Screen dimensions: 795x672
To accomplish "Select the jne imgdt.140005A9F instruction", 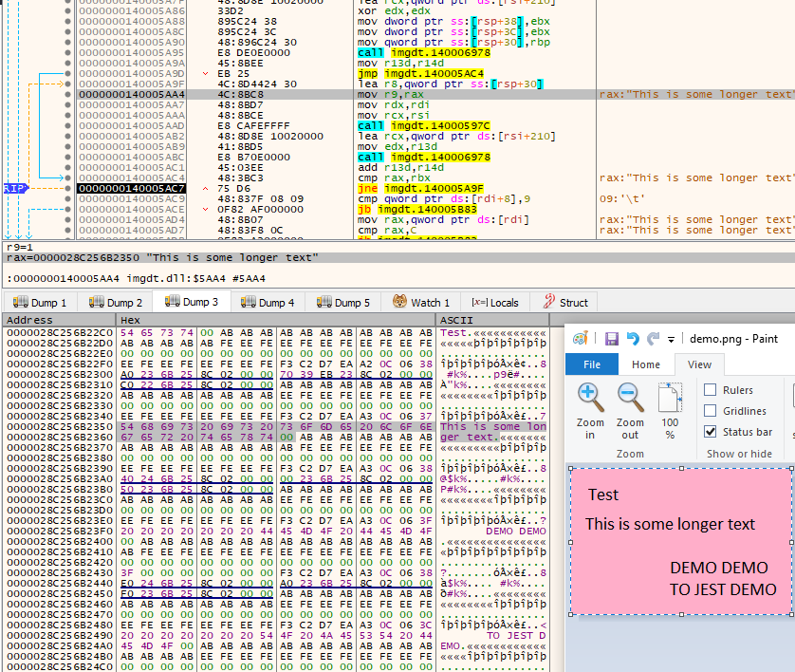I will click(x=420, y=188).
